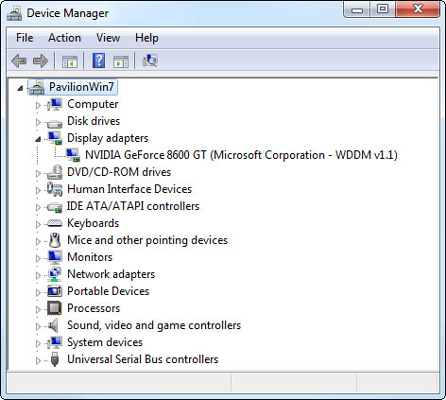
Task: Click the Forward arrow toolbar icon
Action: [x=41, y=61]
